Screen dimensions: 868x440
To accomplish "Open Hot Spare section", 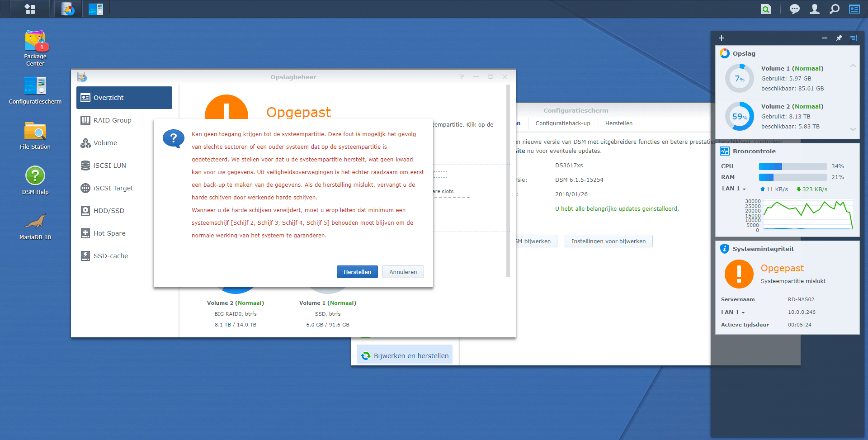I will tap(124, 233).
